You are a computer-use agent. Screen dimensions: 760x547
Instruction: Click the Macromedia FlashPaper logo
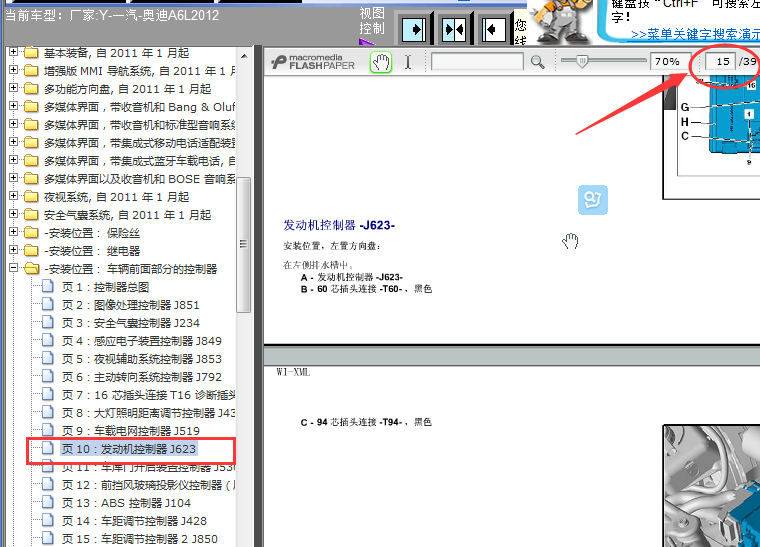[313, 62]
